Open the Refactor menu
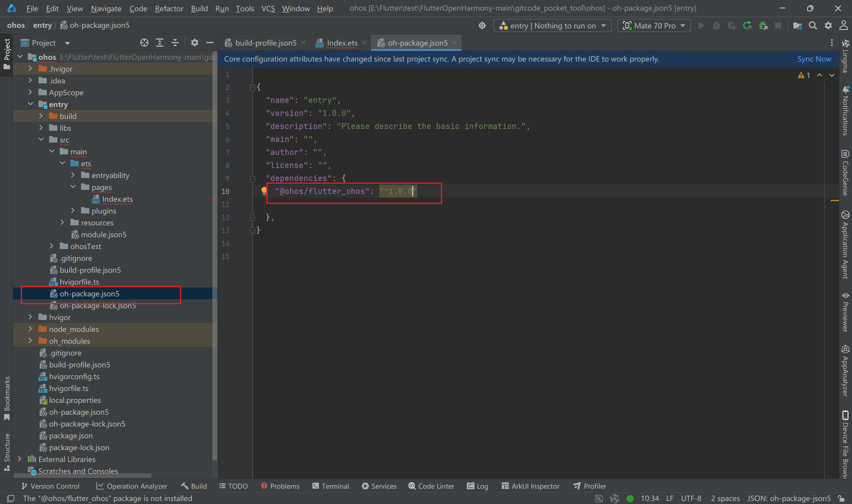Screen dimensions: 852x504 169,9
